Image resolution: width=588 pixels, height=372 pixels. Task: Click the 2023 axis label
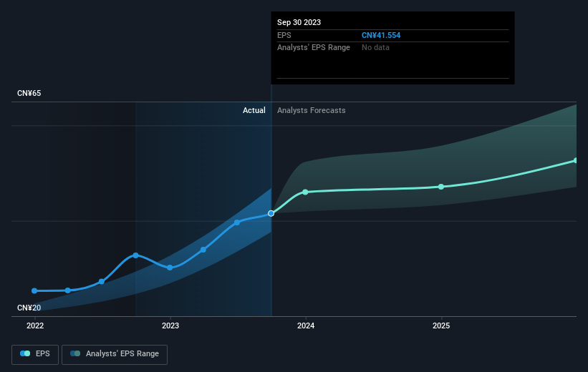170,326
